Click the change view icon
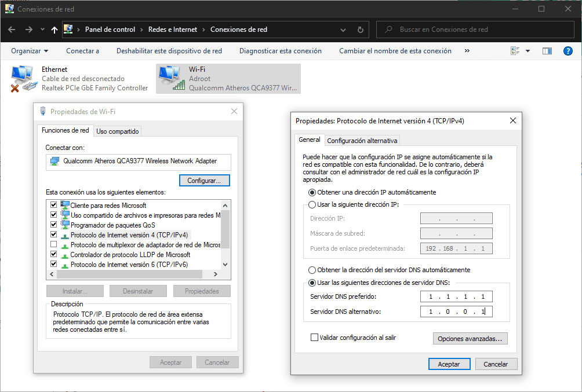582x392 pixels. pos(515,51)
